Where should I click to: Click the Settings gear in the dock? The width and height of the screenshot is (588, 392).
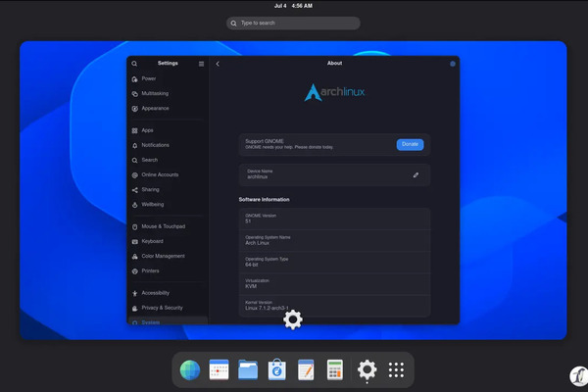point(367,369)
